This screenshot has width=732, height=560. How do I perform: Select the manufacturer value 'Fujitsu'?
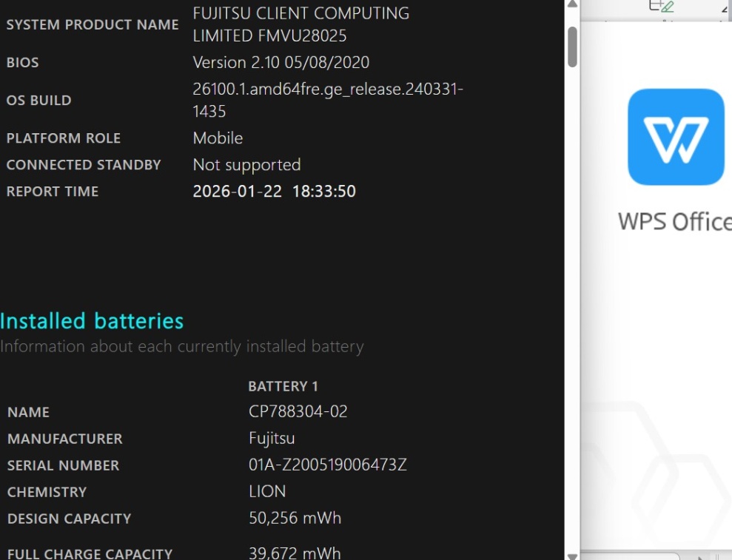272,439
